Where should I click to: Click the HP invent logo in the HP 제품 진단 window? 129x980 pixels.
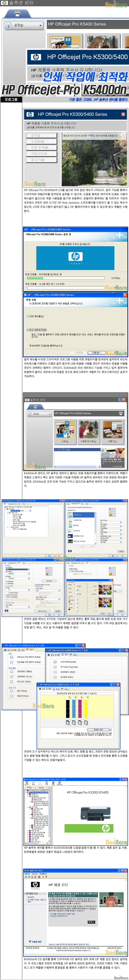[x=35, y=885]
